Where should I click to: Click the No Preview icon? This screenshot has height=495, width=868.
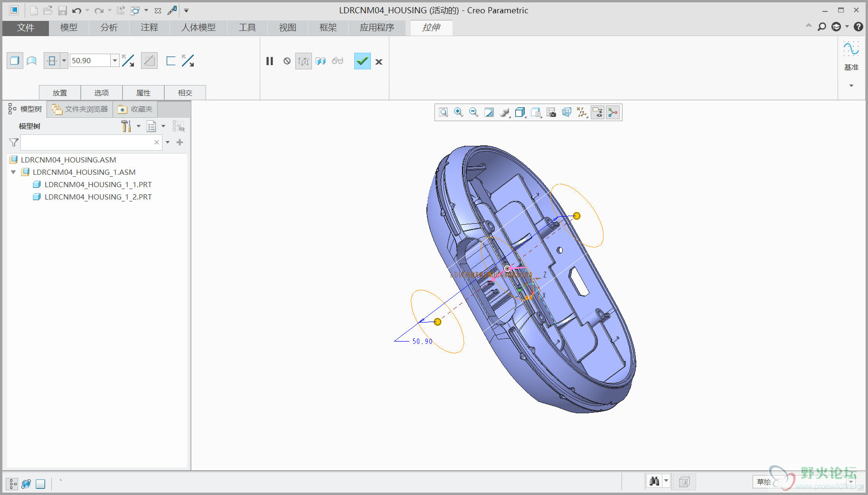coord(287,61)
